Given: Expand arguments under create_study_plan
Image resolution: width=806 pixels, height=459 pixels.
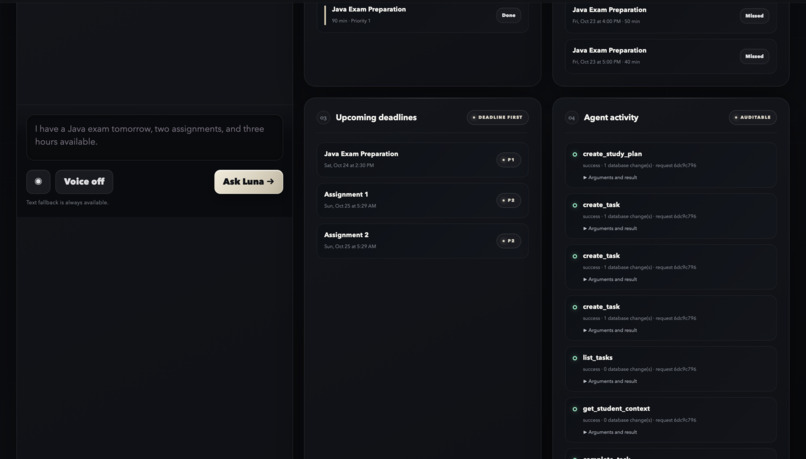Looking at the screenshot, I should pyautogui.click(x=610, y=177).
